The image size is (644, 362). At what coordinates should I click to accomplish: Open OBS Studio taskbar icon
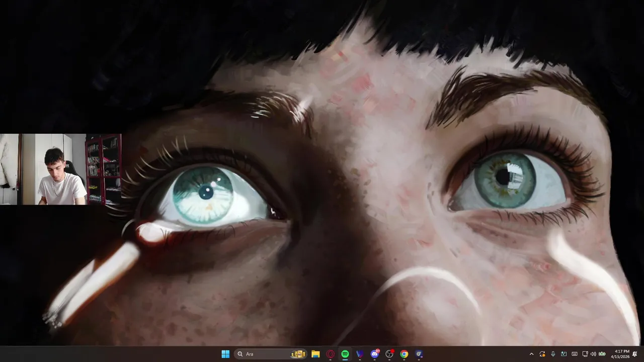pos(389,354)
